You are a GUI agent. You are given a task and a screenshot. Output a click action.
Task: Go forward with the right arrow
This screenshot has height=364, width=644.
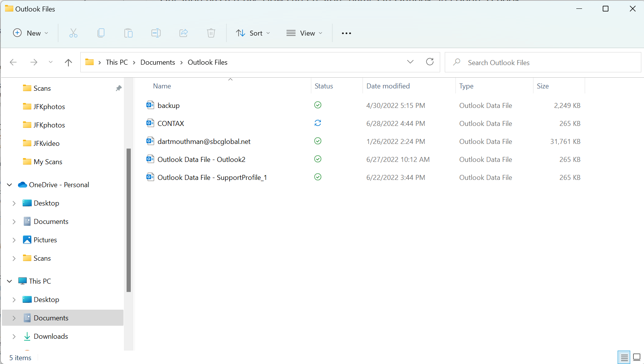[x=34, y=62]
